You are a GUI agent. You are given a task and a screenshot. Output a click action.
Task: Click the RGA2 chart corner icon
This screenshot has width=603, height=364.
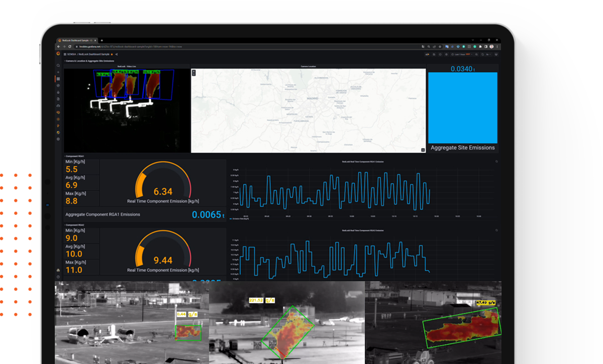497,230
